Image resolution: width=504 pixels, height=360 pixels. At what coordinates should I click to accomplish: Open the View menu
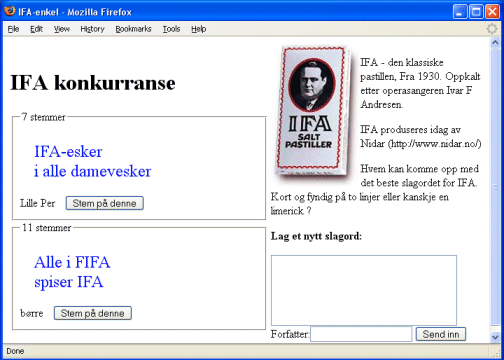pos(62,29)
